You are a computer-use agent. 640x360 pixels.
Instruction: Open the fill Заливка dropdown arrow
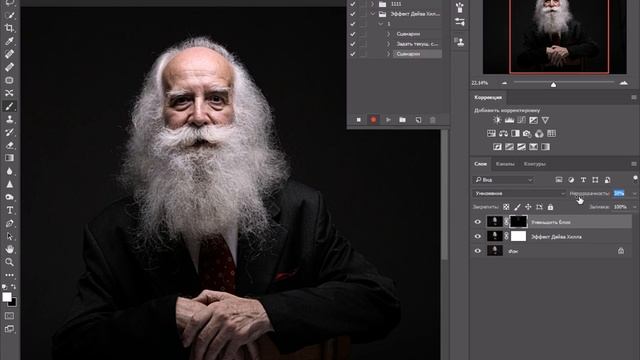tap(634, 207)
